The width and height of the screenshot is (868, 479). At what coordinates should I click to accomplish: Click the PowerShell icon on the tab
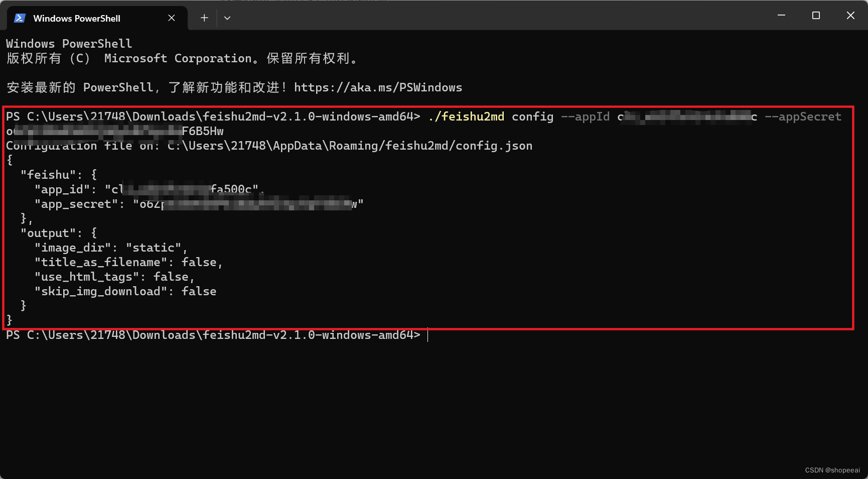[x=20, y=18]
